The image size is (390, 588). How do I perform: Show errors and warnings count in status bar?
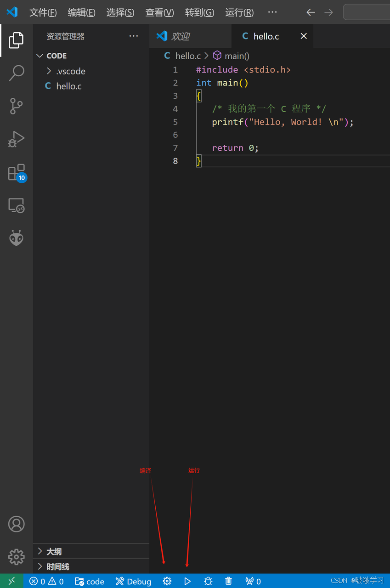click(46, 582)
